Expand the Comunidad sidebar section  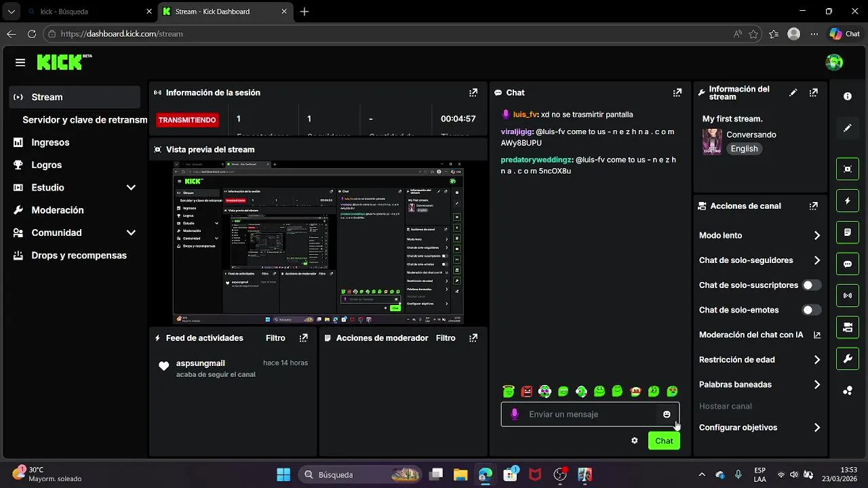pos(131,232)
